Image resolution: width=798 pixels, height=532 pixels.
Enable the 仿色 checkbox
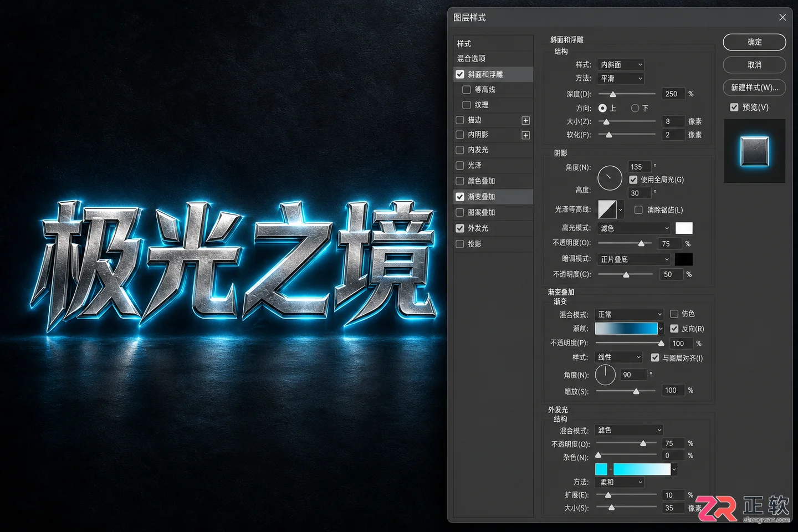(x=674, y=314)
